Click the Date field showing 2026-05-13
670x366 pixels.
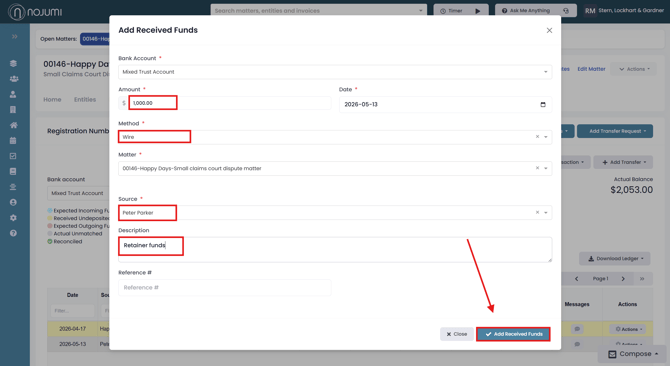point(445,104)
